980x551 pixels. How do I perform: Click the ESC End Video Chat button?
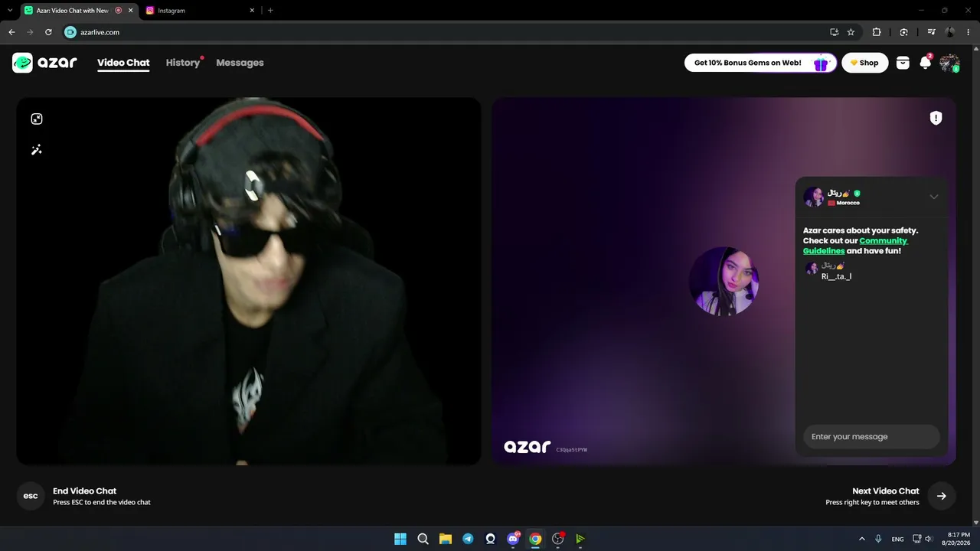31,496
